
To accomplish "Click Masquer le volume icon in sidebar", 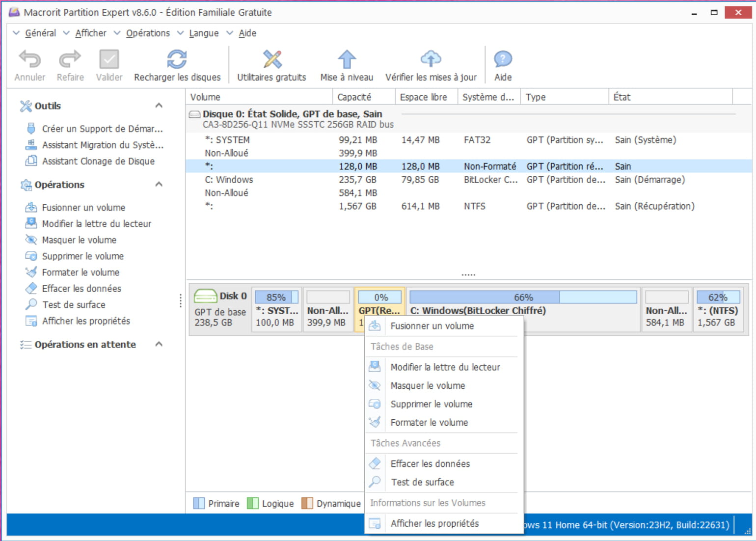I will tap(31, 240).
